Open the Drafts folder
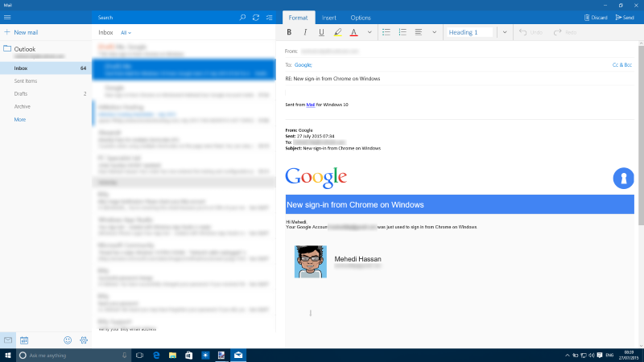The width and height of the screenshot is (644, 362). pyautogui.click(x=46, y=93)
